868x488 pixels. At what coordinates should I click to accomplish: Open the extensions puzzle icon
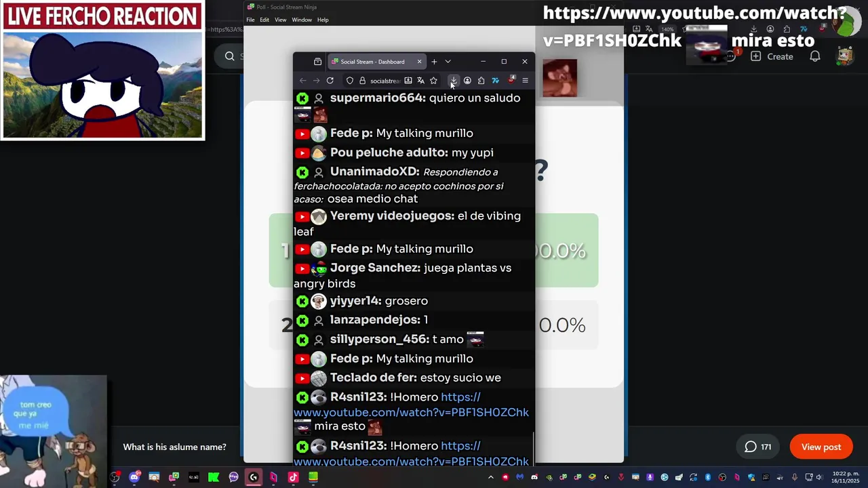pos(481,81)
